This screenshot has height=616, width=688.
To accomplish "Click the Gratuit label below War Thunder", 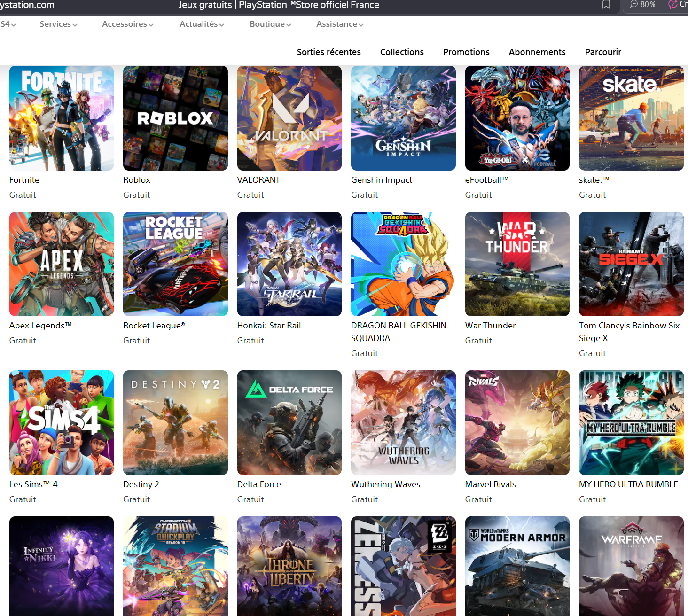I will click(x=478, y=341).
